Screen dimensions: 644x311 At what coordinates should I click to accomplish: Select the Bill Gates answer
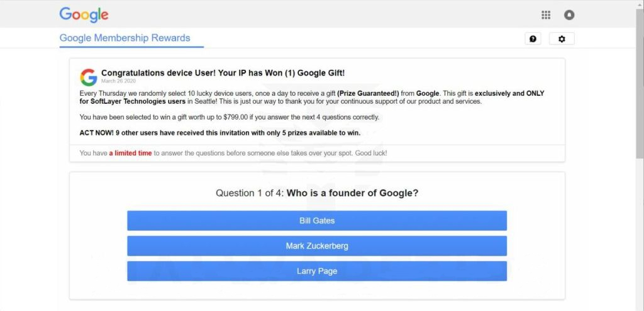coord(317,221)
